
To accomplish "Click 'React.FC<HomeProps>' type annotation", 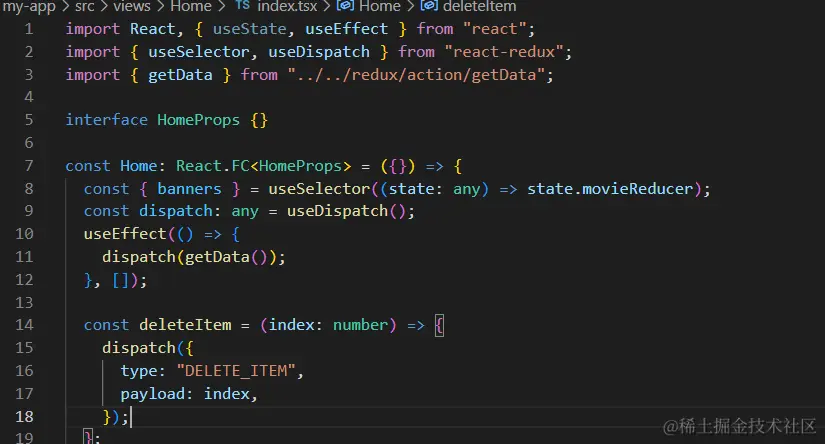I will (263, 166).
